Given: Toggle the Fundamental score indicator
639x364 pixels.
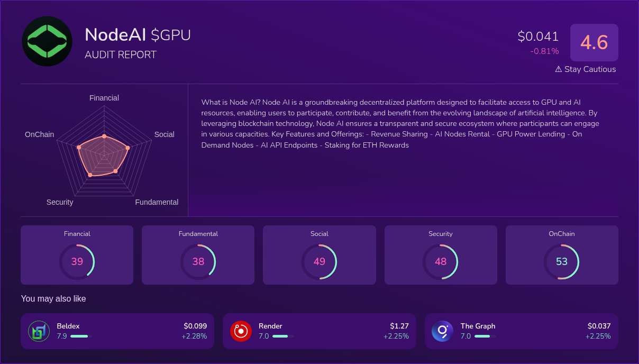Looking at the screenshot, I should tap(198, 261).
